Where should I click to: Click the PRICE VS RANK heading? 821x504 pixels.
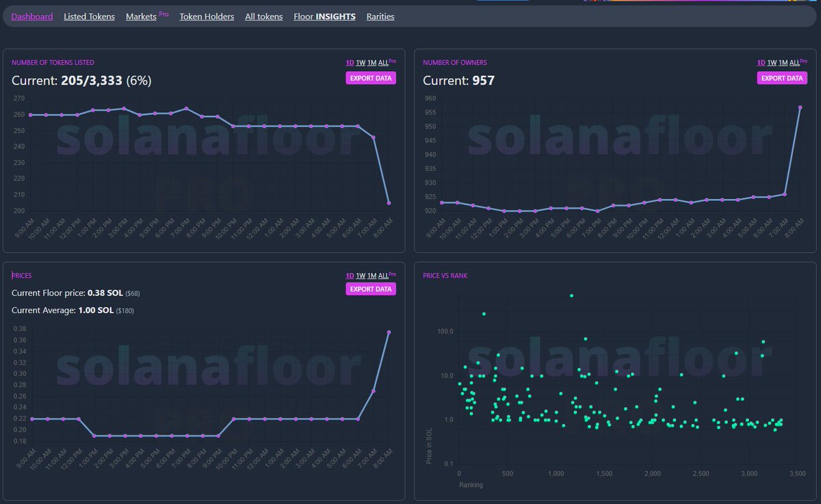point(445,276)
